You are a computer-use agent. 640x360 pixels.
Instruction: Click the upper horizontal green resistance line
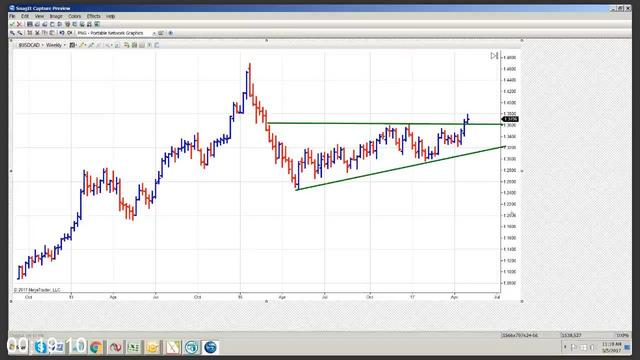click(384, 123)
